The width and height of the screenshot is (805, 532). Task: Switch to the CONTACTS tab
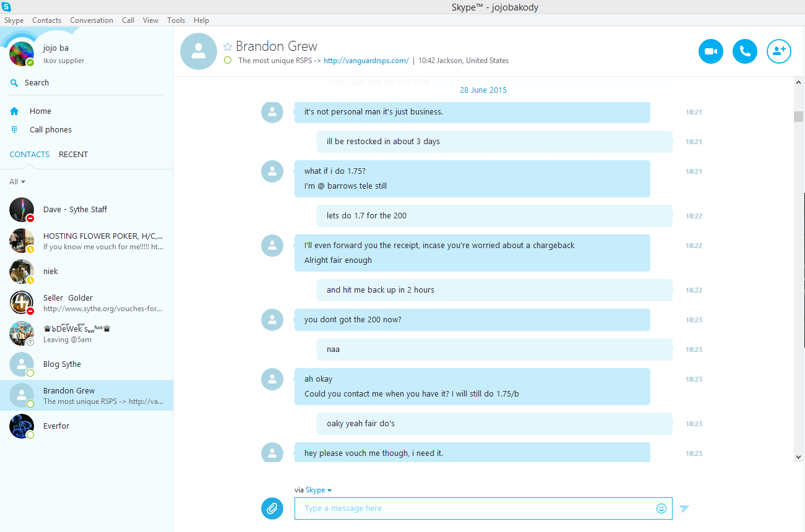pyautogui.click(x=30, y=155)
